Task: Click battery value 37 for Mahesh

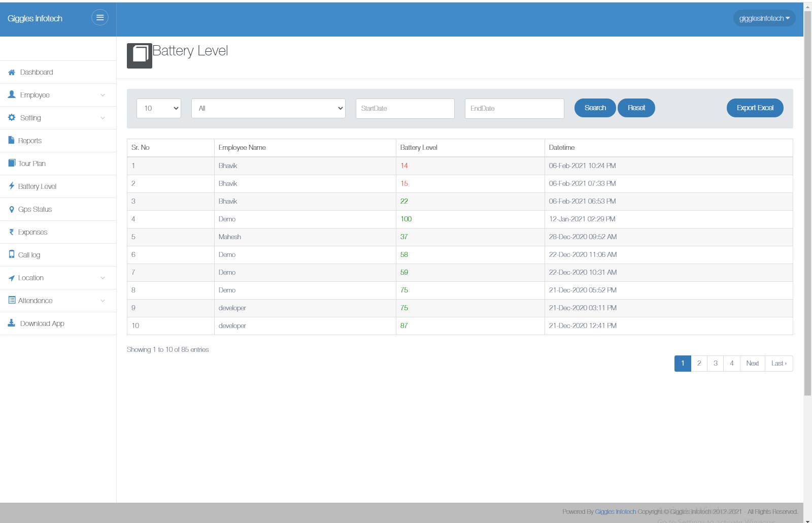Action: 404,237
